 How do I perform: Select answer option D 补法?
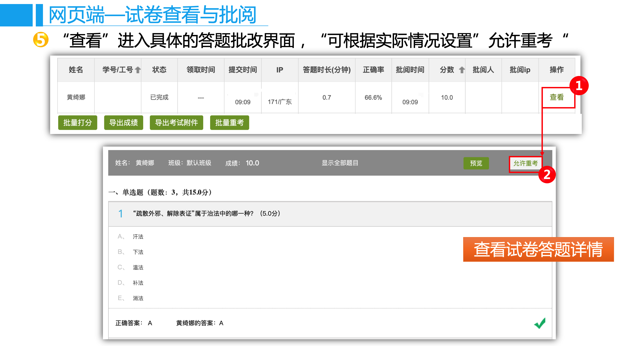tap(138, 283)
